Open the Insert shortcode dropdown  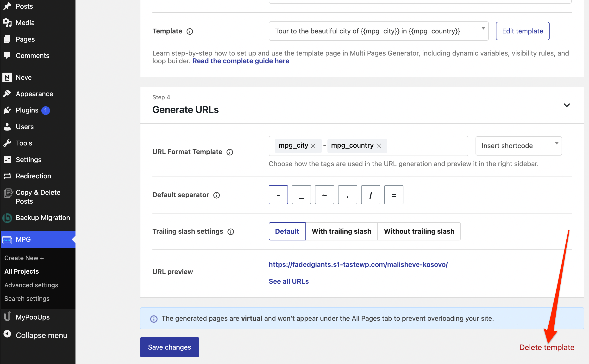(x=519, y=146)
